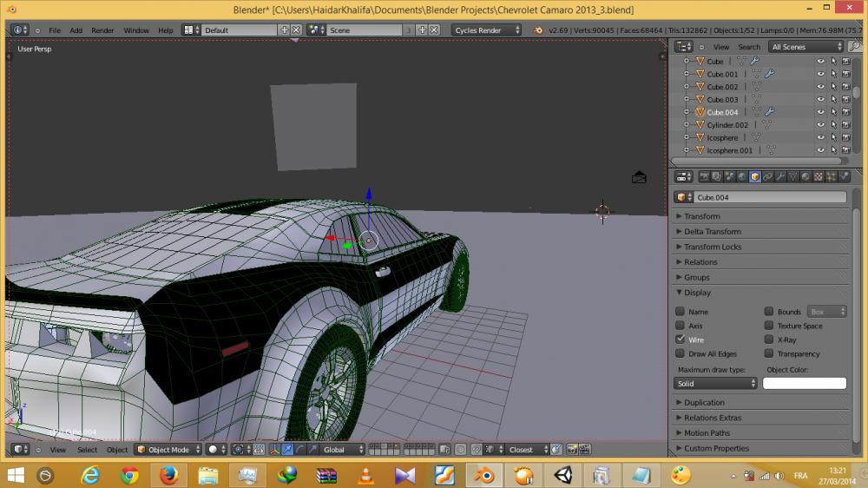Screen dimensions: 868x488
Task: Enable the Bounds checkbox
Action: tap(769, 312)
